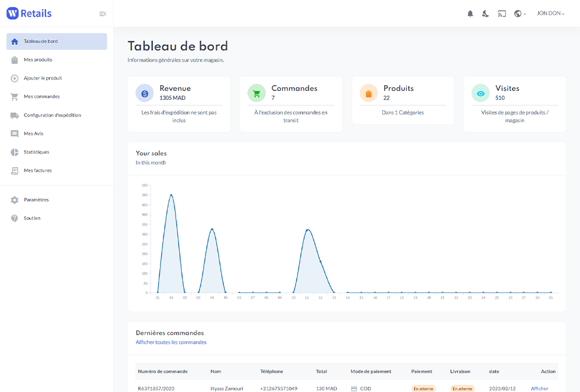
Task: Open Soutien help icon
Action: tap(14, 218)
